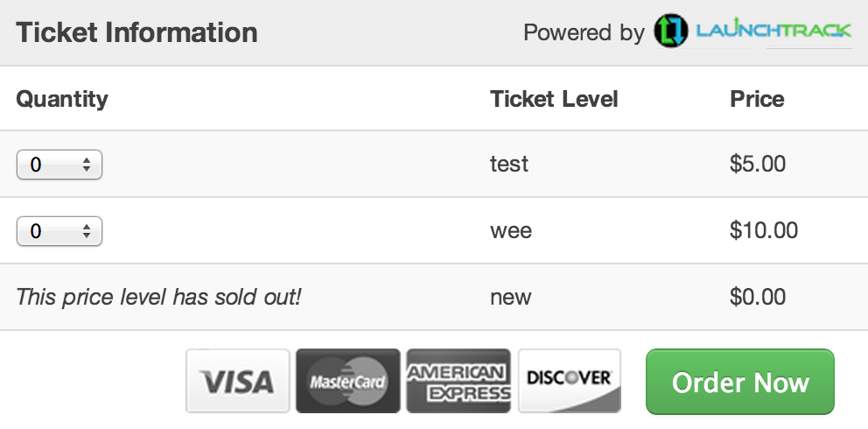Click the Ticket Information heading
The width and height of the screenshot is (868, 429).
coord(136,32)
